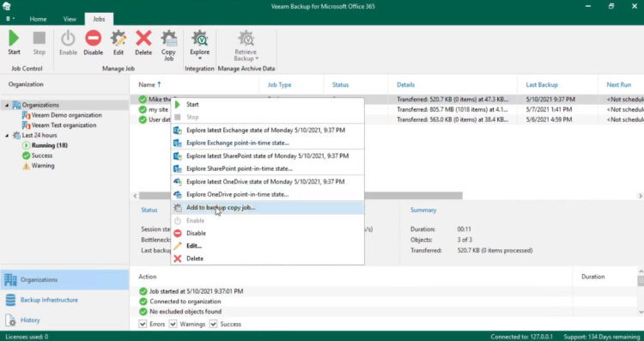
Task: Click the 'Connected to organization' log entry
Action: [x=185, y=301]
